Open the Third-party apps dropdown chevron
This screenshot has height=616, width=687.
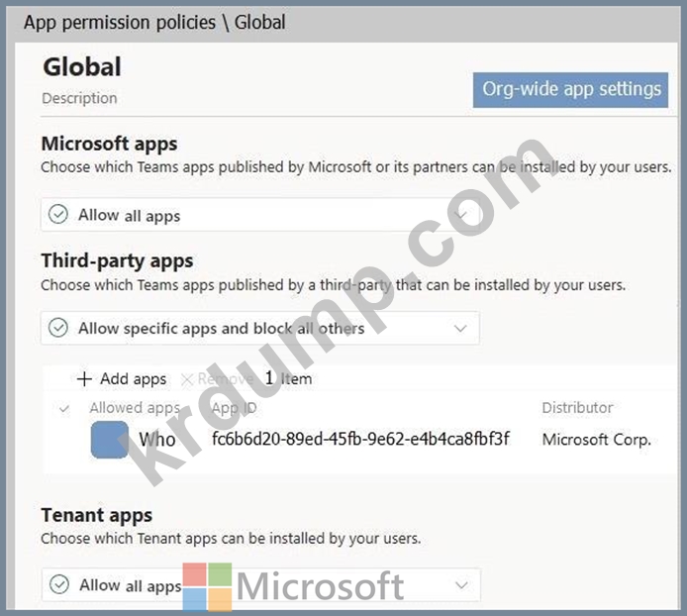click(459, 328)
